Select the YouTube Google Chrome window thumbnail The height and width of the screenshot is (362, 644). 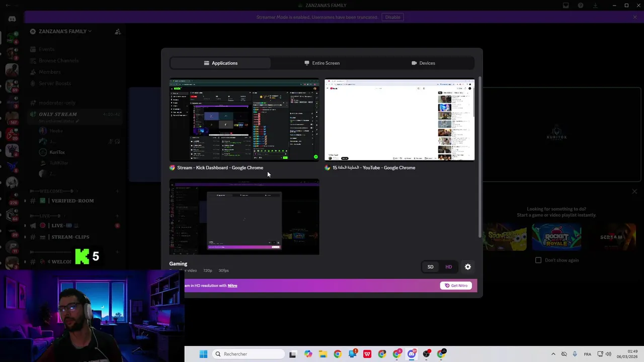tap(399, 120)
